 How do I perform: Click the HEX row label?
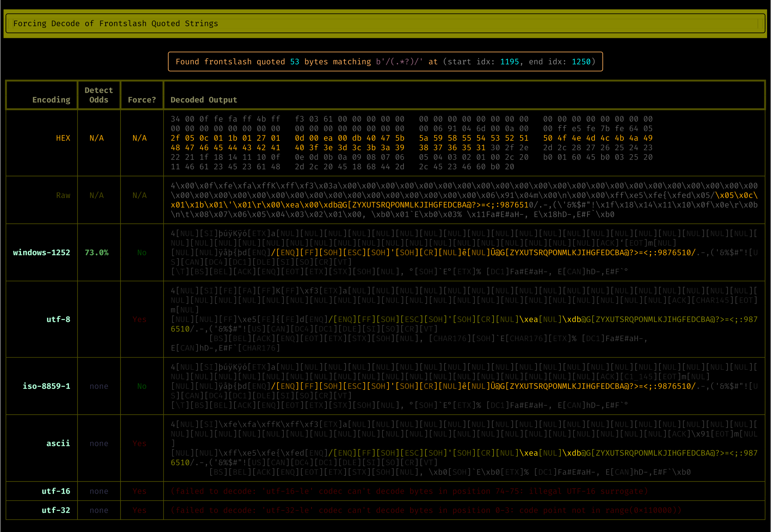point(63,138)
